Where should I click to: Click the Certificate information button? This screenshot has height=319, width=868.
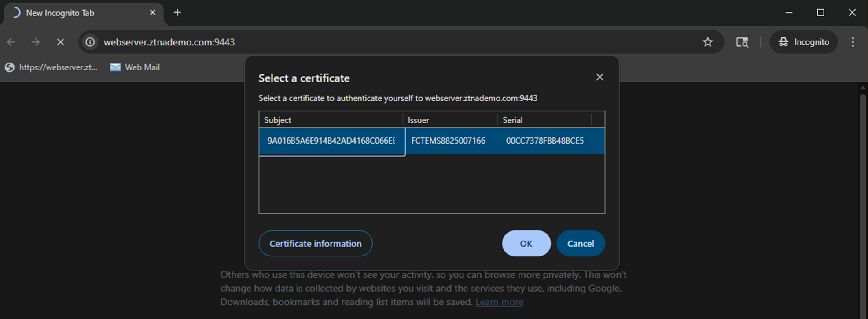coord(315,244)
